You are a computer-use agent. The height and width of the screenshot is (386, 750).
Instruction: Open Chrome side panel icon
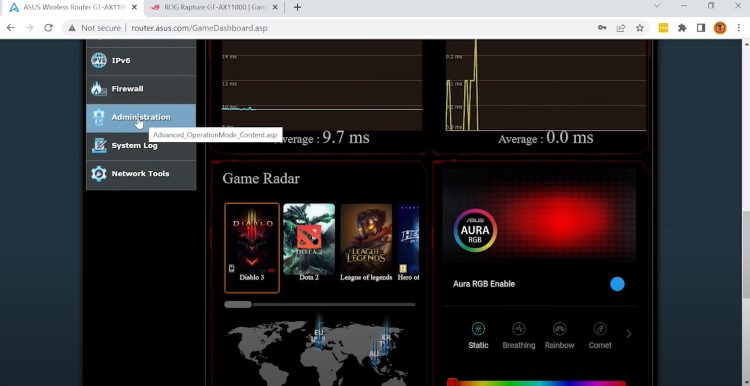point(701,28)
